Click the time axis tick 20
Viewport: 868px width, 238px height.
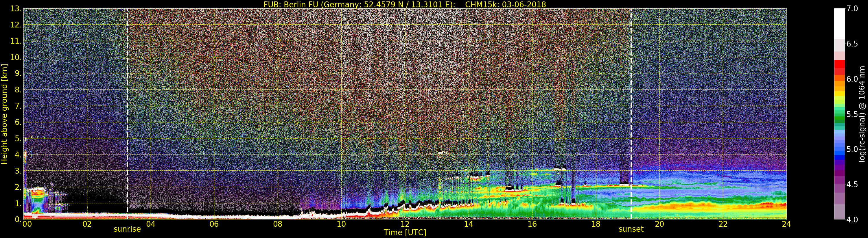point(659,224)
